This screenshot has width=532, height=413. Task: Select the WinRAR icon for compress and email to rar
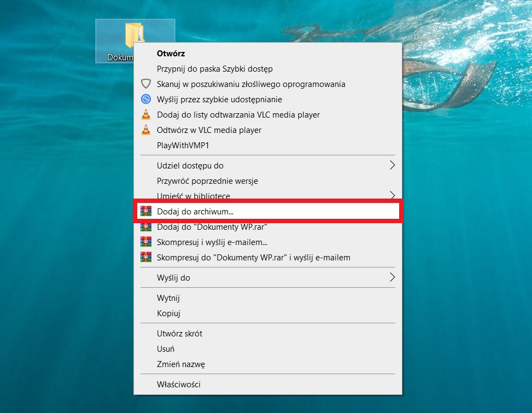[145, 257]
